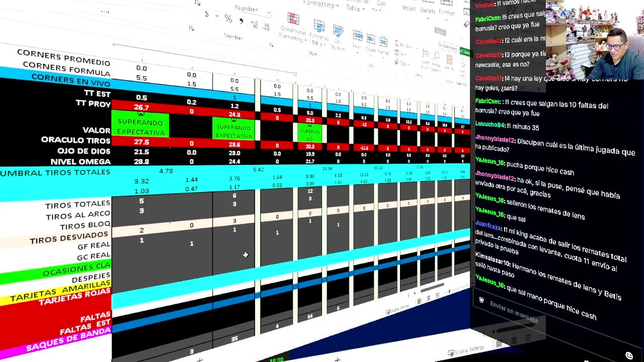Click the AutoSum sigma icon
The height and width of the screenshot is (362, 644).
397,43
